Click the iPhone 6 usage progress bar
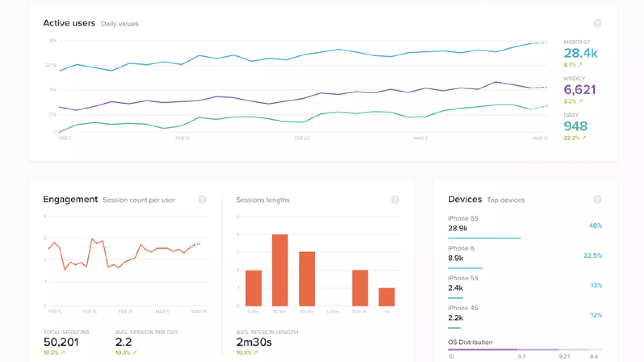The image size is (644, 362). tap(465, 268)
